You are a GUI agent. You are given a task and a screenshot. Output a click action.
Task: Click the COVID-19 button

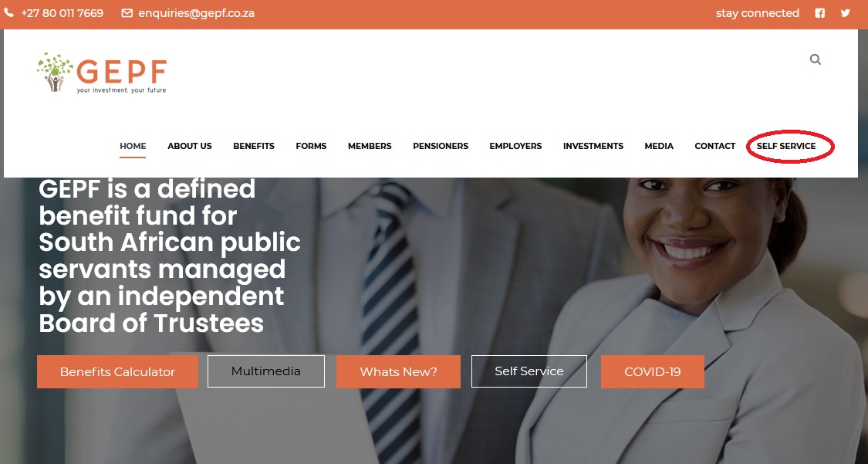(x=653, y=371)
